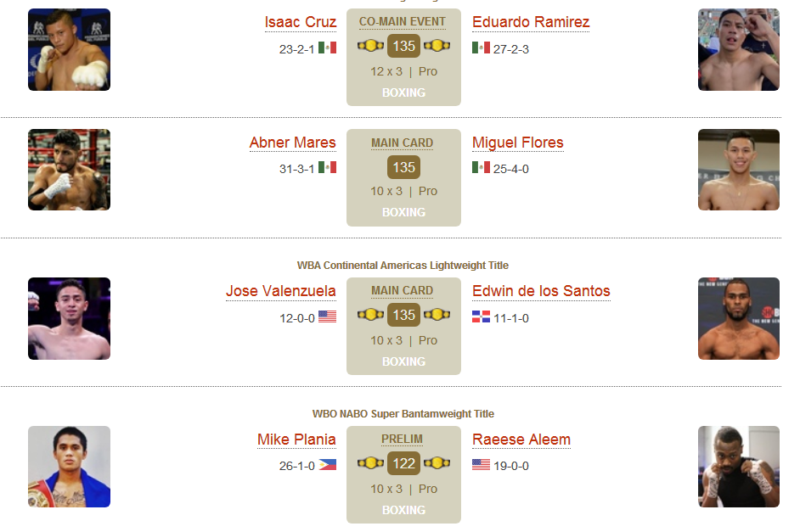Click the CO-MAIN EVENT label
The height and width of the screenshot is (532, 800).
pos(402,22)
